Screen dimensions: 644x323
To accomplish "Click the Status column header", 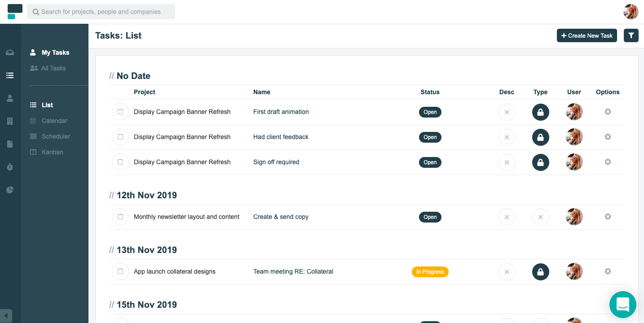I will [430, 92].
